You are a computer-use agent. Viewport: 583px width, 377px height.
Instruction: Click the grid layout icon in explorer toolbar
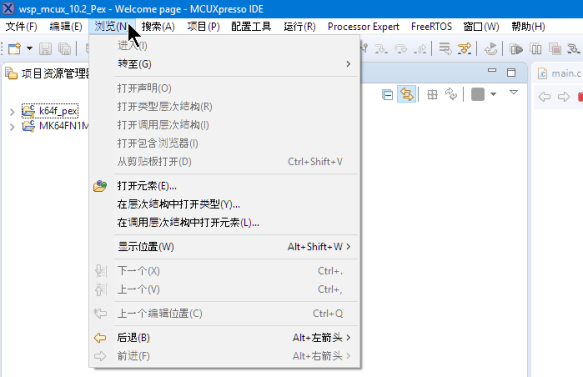[432, 95]
